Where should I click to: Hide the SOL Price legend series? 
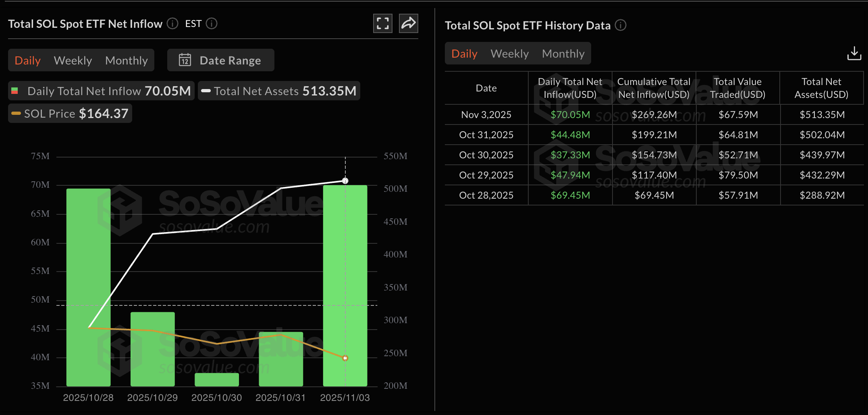point(70,114)
